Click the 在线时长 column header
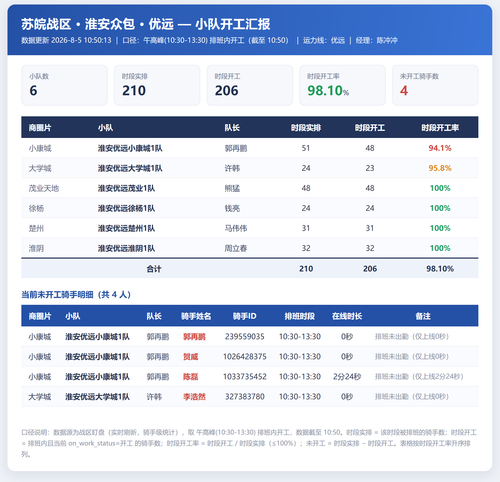The width and height of the screenshot is (500, 482). click(x=347, y=316)
